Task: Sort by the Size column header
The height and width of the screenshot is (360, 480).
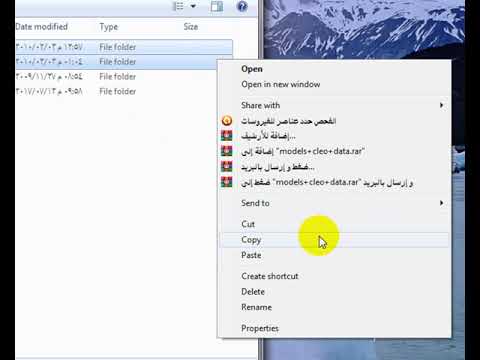Action: click(x=191, y=27)
